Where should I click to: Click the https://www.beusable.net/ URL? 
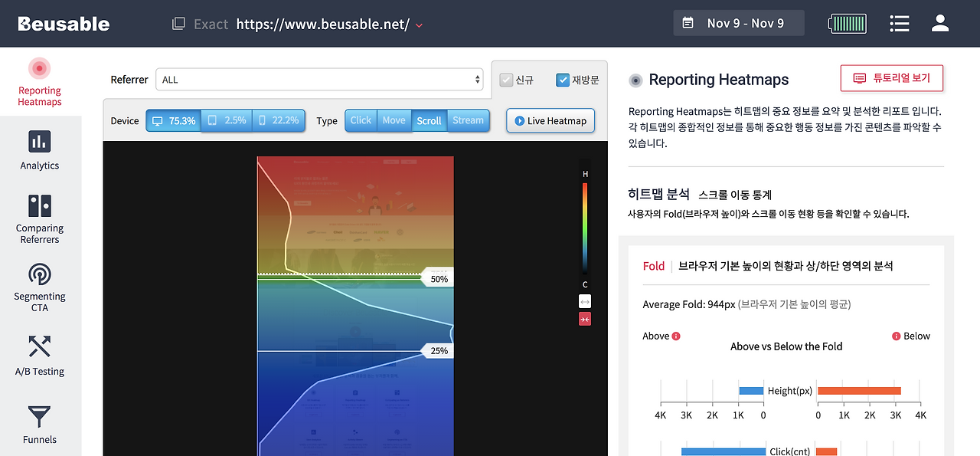click(x=323, y=24)
